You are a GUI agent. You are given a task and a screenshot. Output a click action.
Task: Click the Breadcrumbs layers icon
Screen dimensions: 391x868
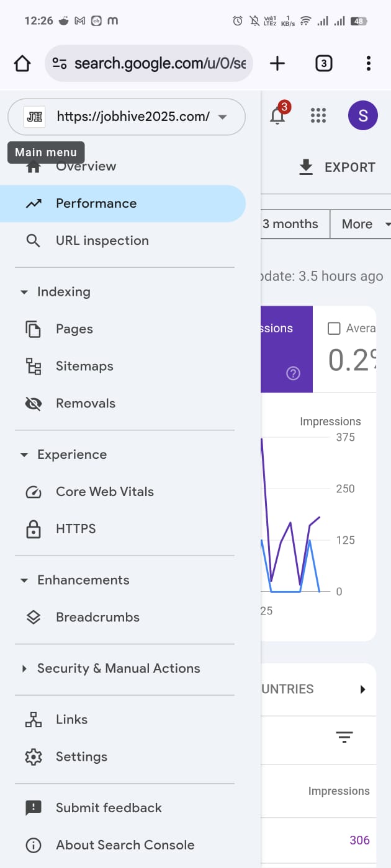click(x=34, y=618)
